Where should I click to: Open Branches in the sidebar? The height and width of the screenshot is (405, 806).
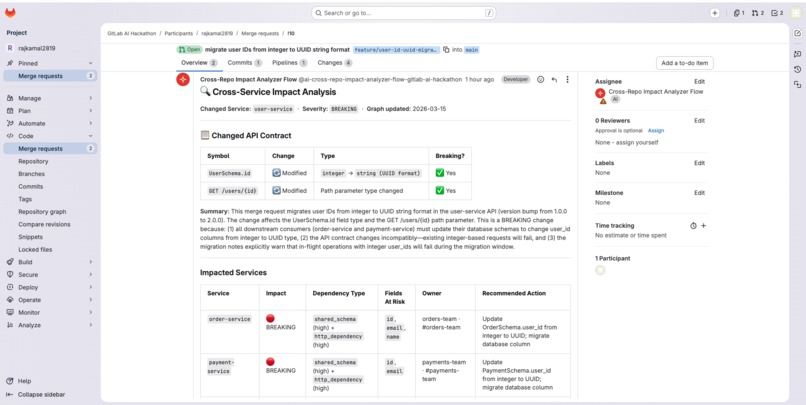50,174
